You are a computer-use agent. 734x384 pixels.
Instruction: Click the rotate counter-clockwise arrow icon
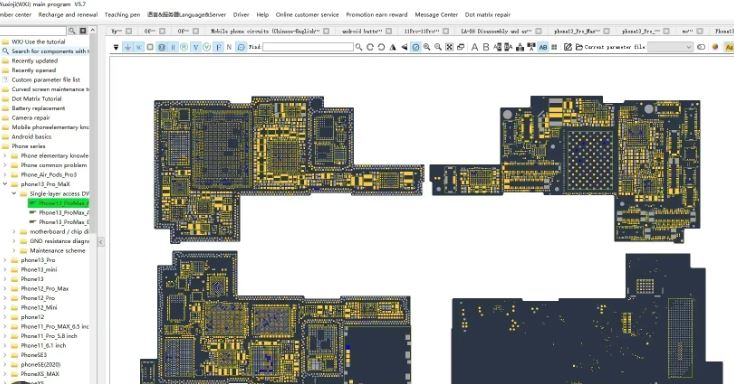381,47
